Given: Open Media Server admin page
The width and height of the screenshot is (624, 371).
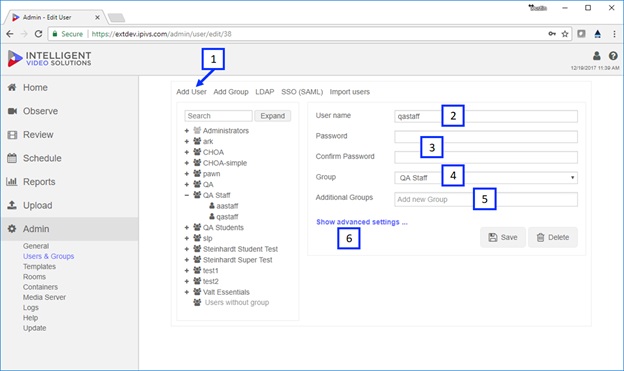Looking at the screenshot, I should click(44, 297).
